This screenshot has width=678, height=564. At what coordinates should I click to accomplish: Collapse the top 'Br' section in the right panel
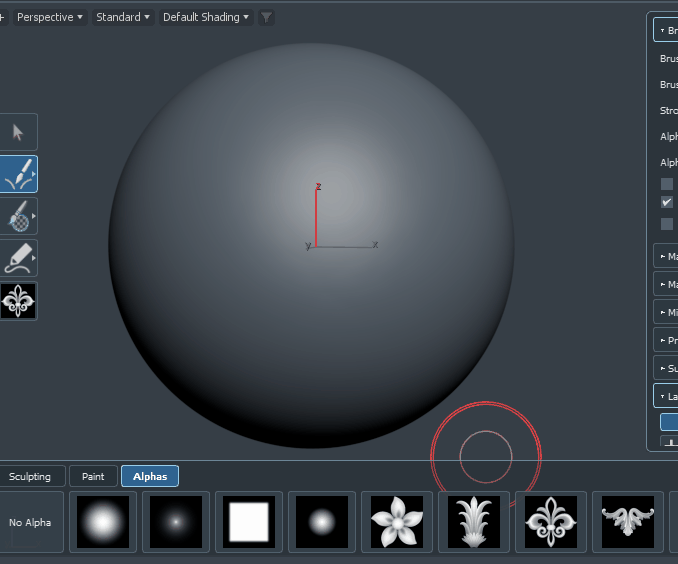click(666, 30)
